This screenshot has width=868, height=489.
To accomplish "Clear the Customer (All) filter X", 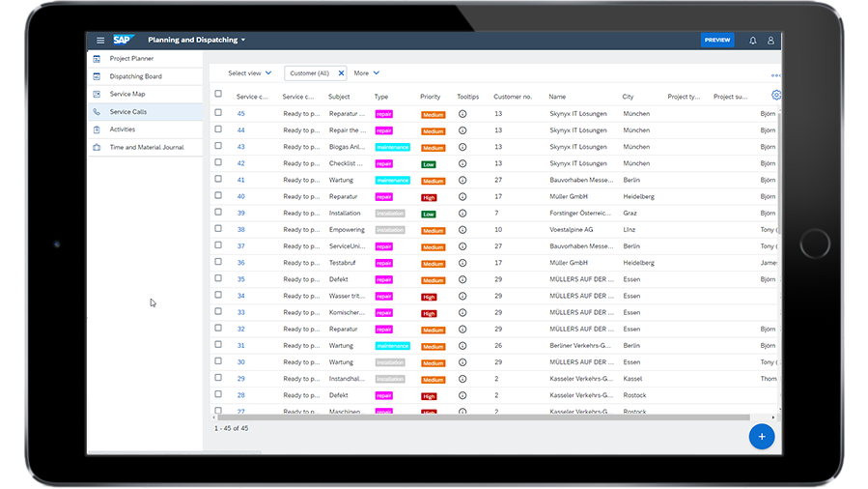I will pyautogui.click(x=340, y=73).
